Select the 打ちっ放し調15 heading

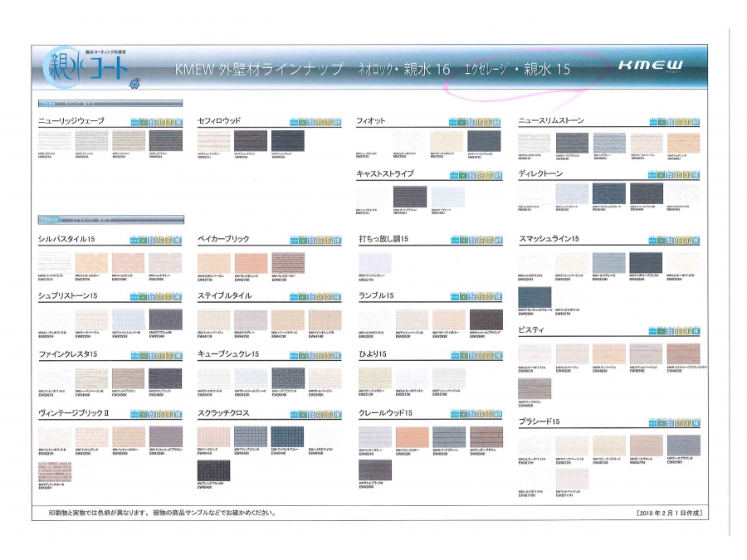[x=383, y=239]
